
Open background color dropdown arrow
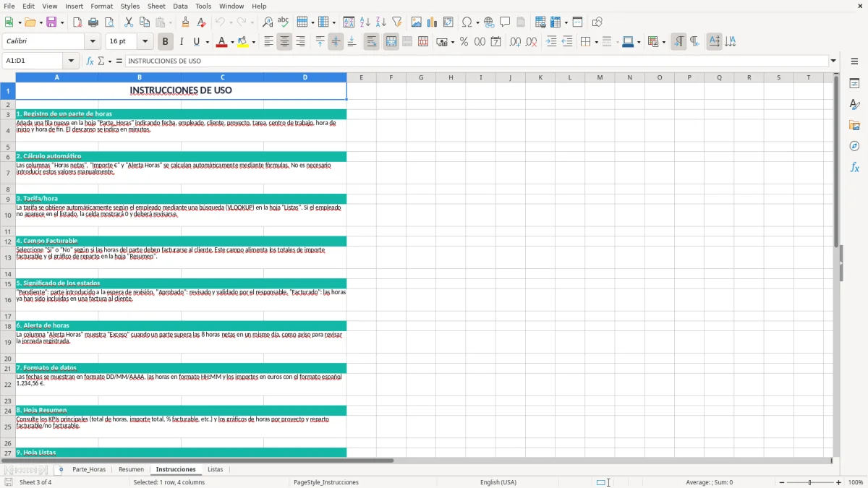(253, 42)
